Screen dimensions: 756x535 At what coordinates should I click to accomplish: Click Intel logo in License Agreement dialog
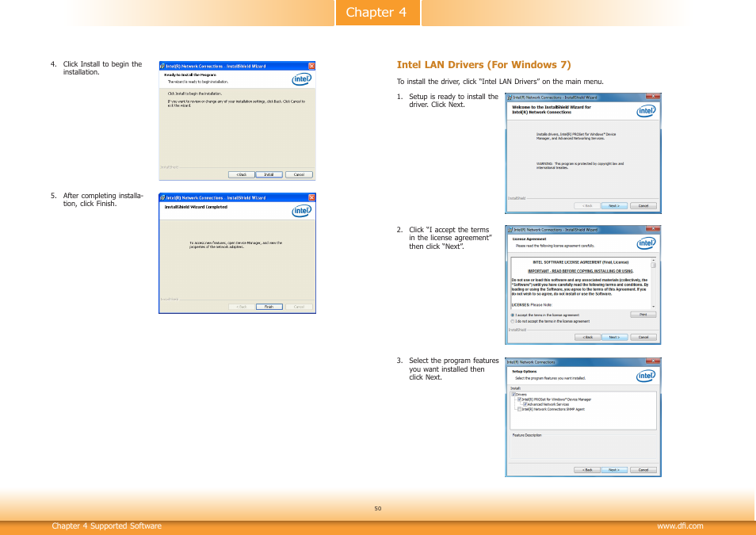pyautogui.click(x=646, y=243)
